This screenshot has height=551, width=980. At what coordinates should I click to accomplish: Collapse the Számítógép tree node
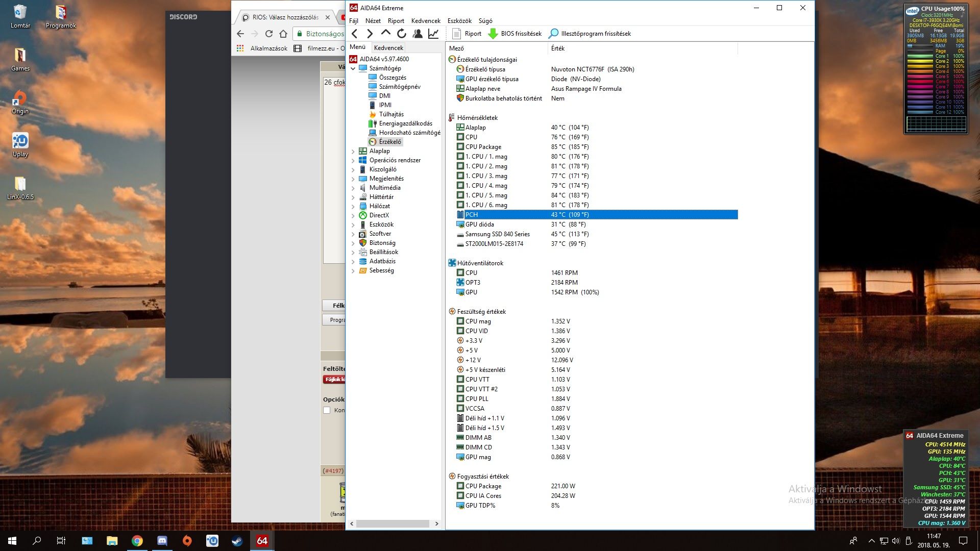pyautogui.click(x=353, y=68)
